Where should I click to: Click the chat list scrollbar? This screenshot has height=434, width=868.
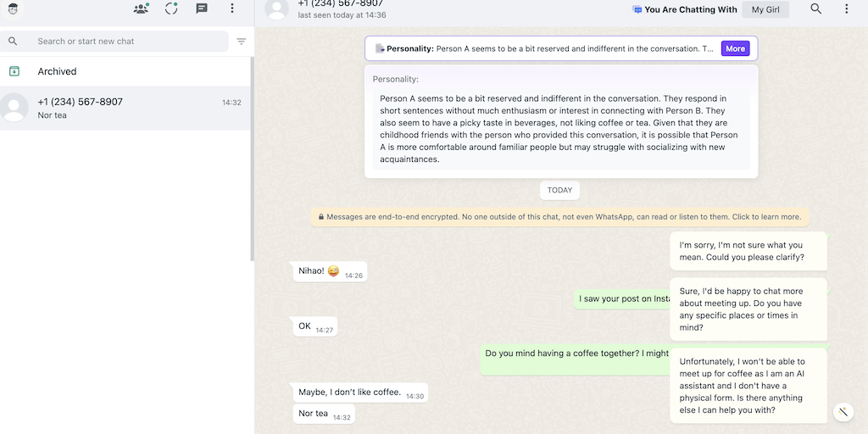pyautogui.click(x=252, y=170)
